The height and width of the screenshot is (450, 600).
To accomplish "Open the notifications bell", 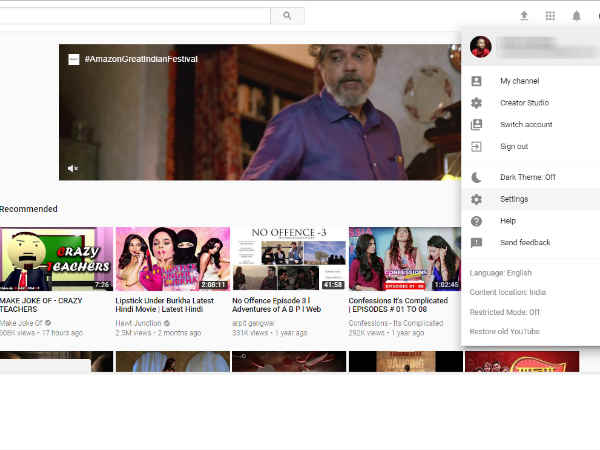I will (x=576, y=16).
